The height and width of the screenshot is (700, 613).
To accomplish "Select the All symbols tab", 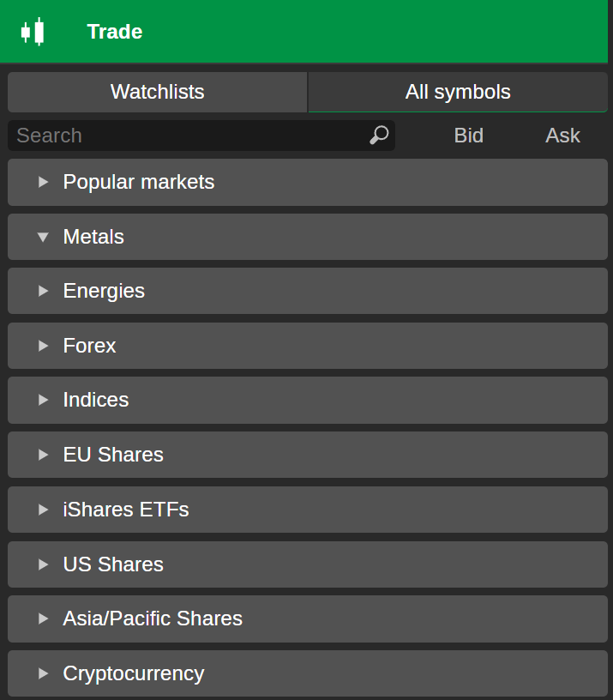I will (x=458, y=92).
